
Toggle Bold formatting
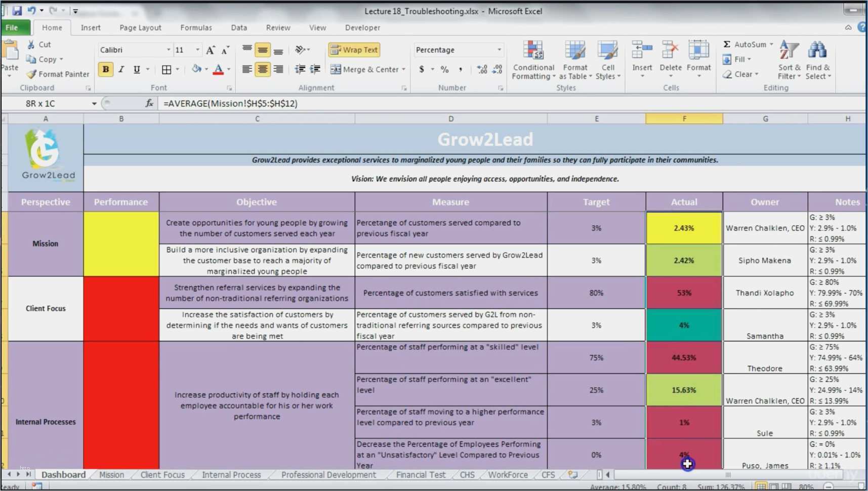point(106,69)
